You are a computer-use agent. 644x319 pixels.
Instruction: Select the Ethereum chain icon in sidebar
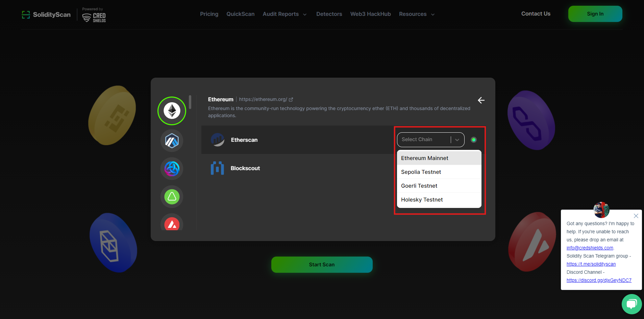(x=172, y=111)
